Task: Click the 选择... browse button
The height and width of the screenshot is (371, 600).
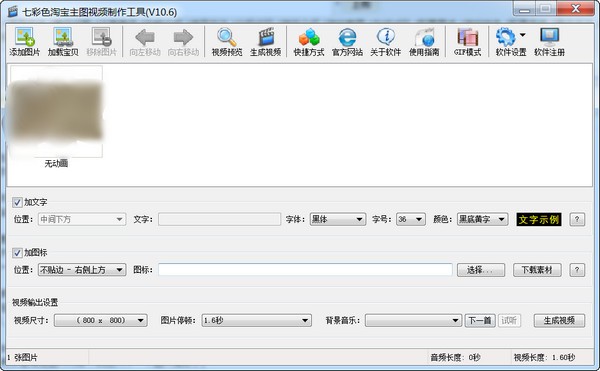Action: coord(481,270)
